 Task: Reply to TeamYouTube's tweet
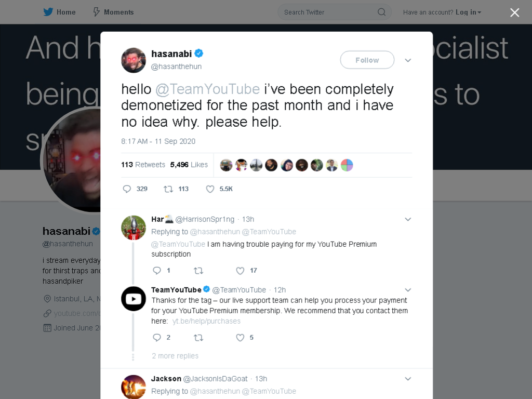[x=157, y=338]
